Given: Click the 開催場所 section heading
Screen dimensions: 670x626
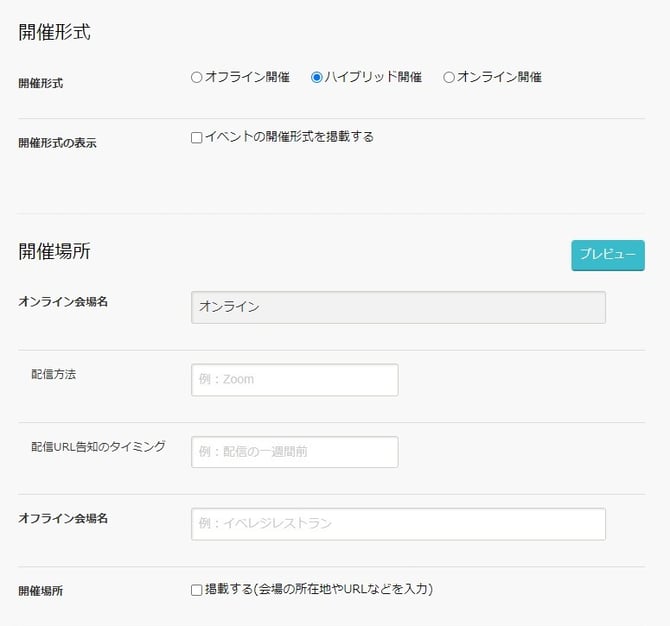Looking at the screenshot, I should tap(54, 251).
